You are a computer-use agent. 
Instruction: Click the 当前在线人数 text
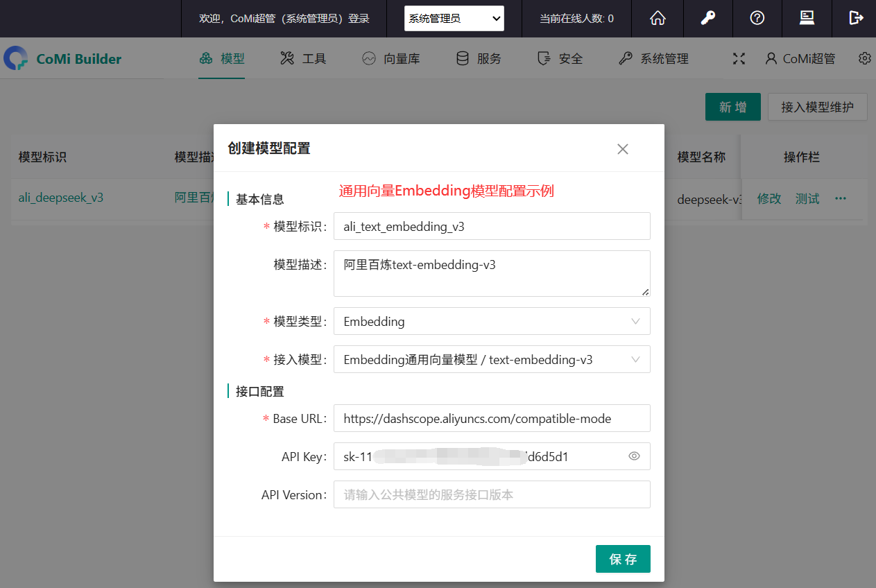tap(576, 19)
